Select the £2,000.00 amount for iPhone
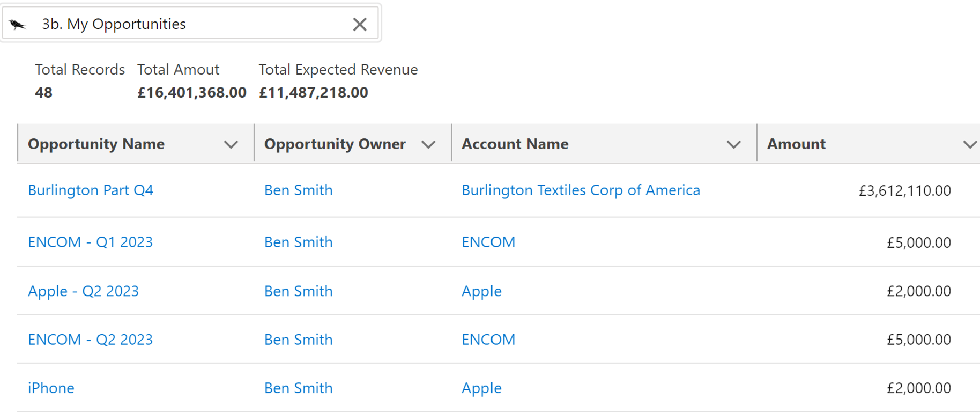The height and width of the screenshot is (413, 980). [919, 388]
